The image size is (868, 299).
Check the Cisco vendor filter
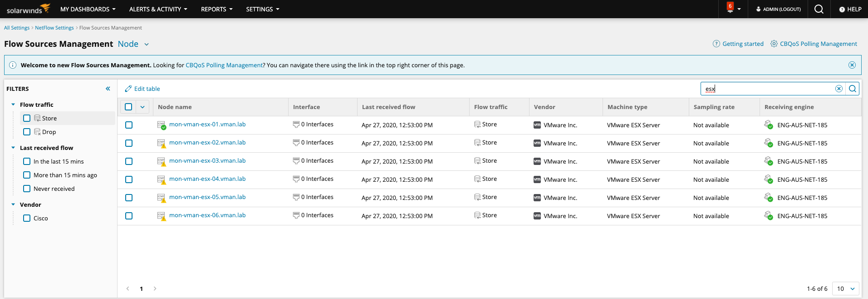point(27,218)
